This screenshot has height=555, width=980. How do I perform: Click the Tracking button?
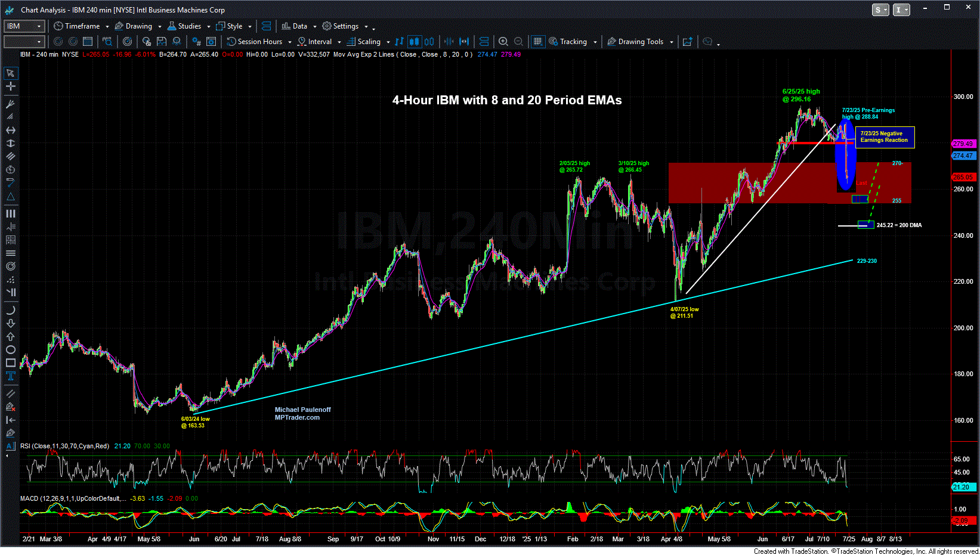(568, 42)
